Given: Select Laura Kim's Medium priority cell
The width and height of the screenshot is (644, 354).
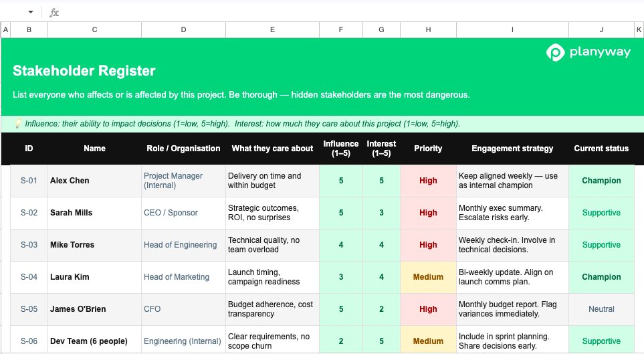Looking at the screenshot, I should point(429,276).
